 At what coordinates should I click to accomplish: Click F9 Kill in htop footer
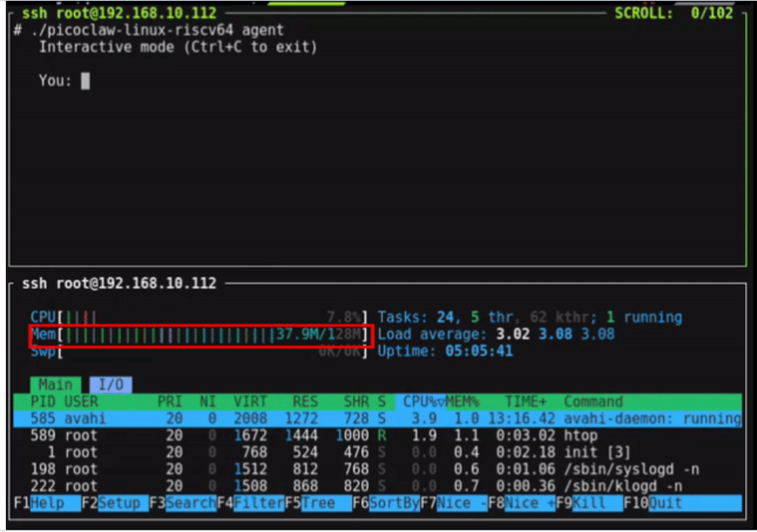point(589,502)
